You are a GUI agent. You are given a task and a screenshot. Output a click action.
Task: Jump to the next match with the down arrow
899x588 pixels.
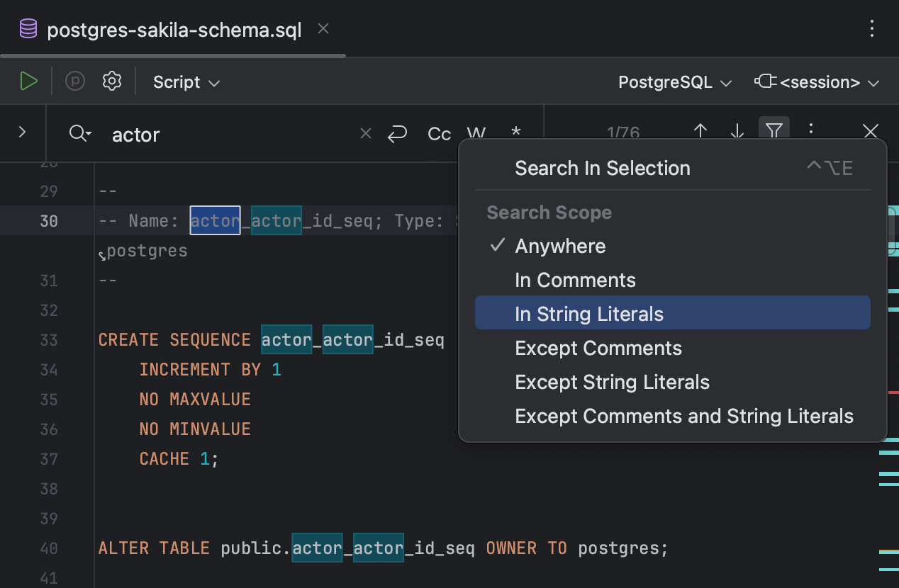tap(737, 131)
